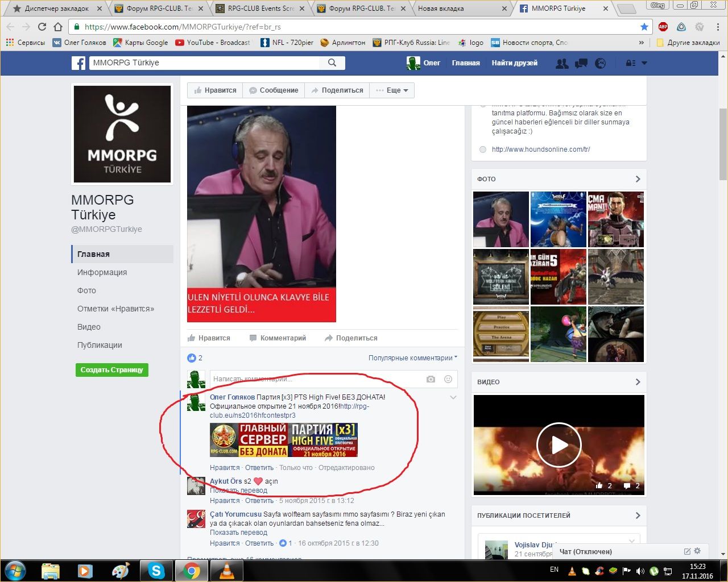The height and width of the screenshot is (582, 728).
Task: Open VLC media player from the taskbar
Action: [227, 571]
